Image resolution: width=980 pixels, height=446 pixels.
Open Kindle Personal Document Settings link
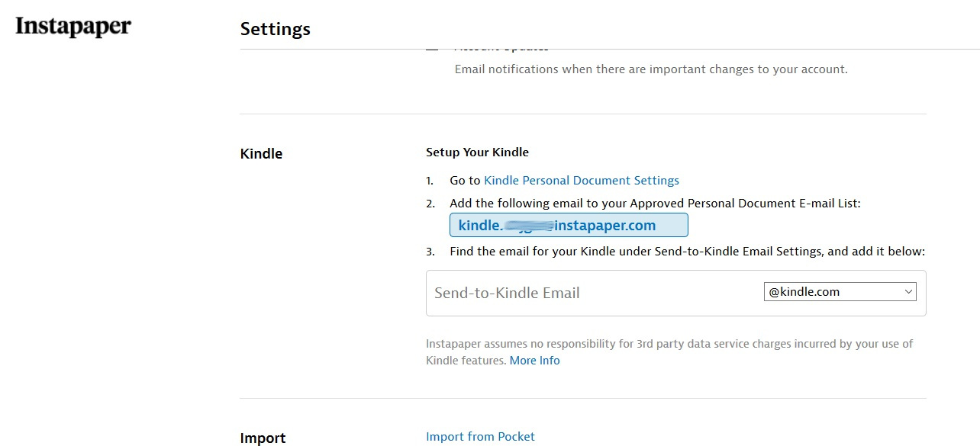pos(582,181)
